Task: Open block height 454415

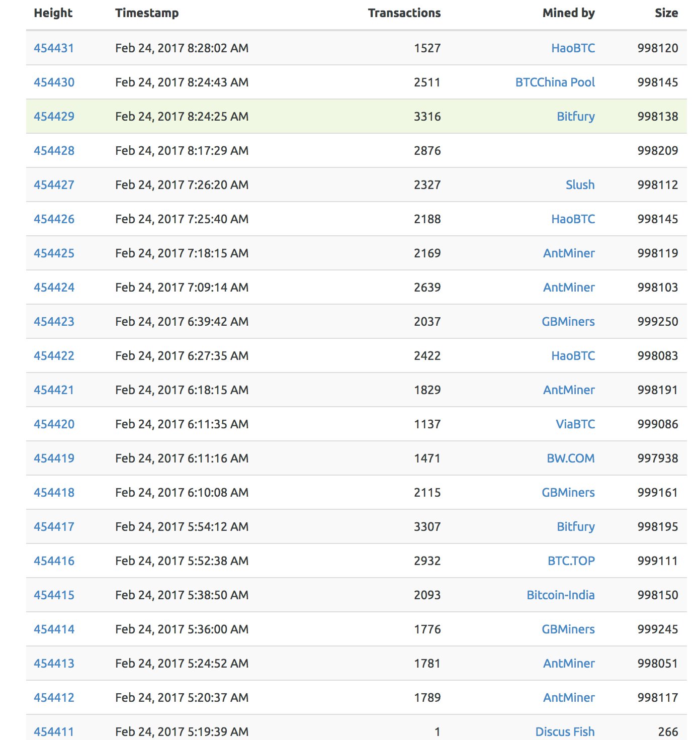Action: tap(54, 595)
